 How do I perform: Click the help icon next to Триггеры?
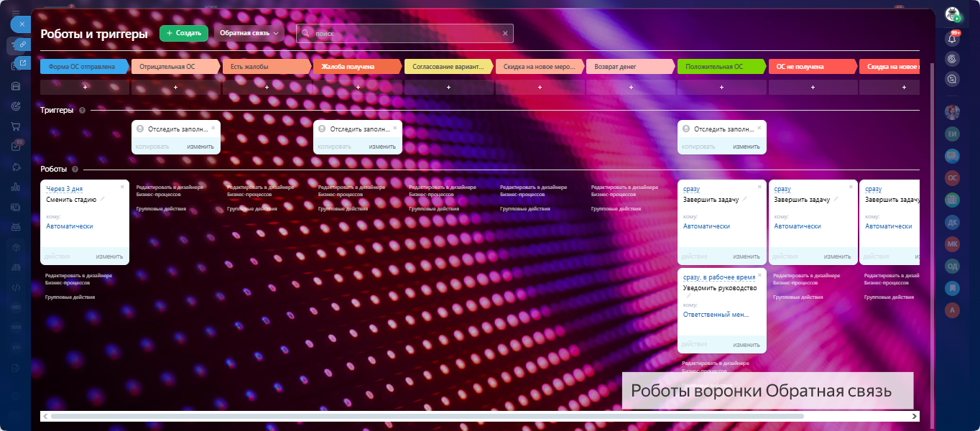click(82, 111)
